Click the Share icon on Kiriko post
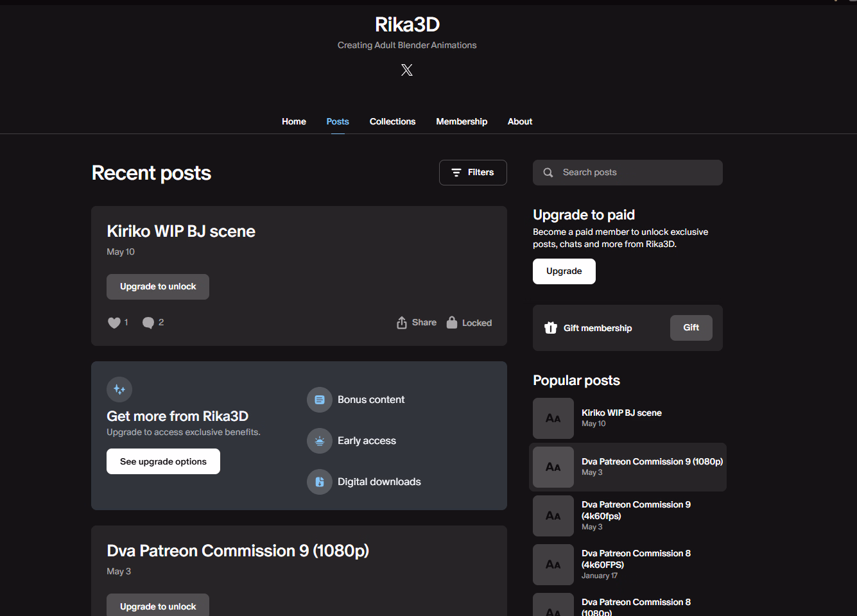The image size is (857, 616). 402,323
